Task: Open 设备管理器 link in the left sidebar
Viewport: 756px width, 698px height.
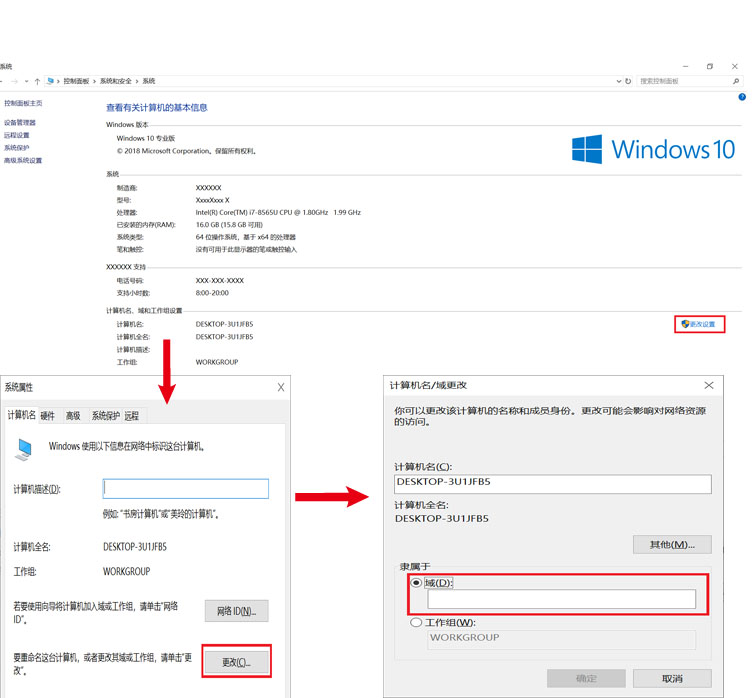Action: [x=19, y=123]
